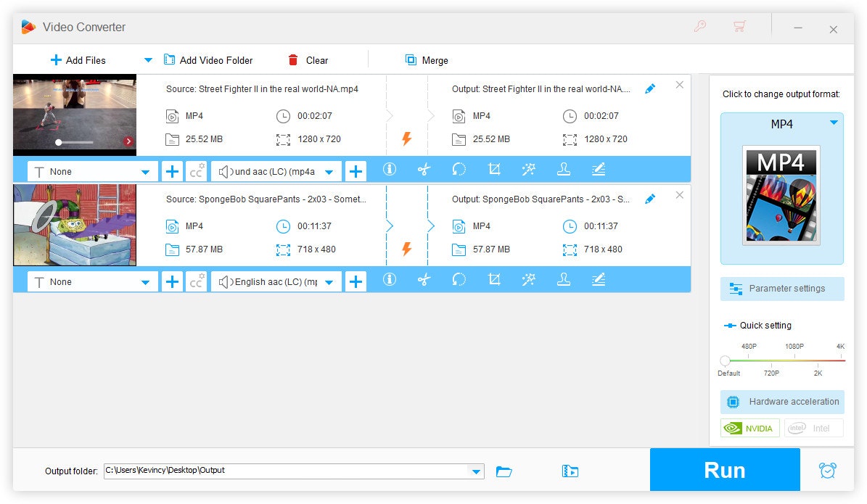
Task: Toggle Intel hardware acceleration
Action: click(813, 429)
